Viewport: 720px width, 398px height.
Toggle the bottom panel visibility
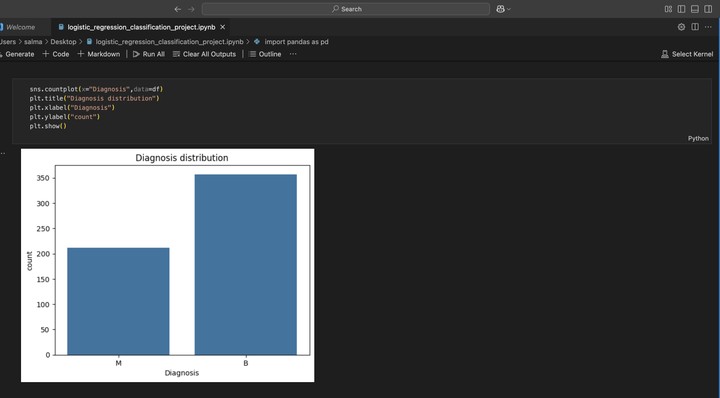pos(695,9)
